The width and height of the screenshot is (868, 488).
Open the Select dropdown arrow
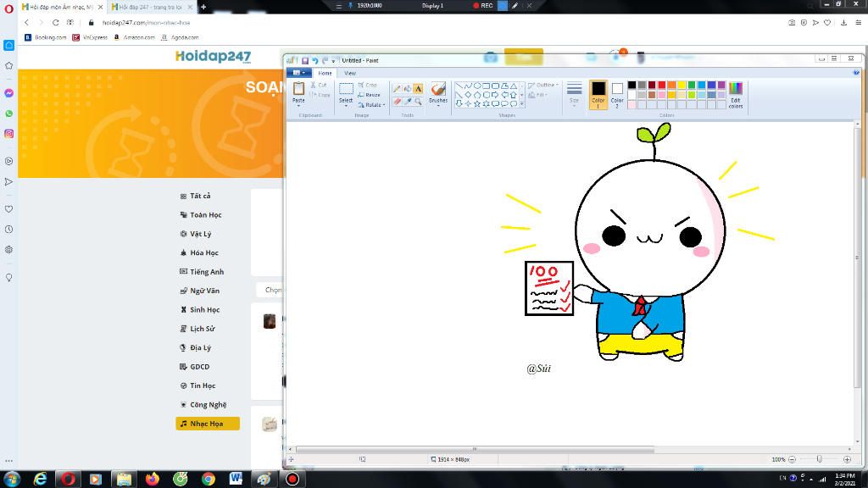346,105
